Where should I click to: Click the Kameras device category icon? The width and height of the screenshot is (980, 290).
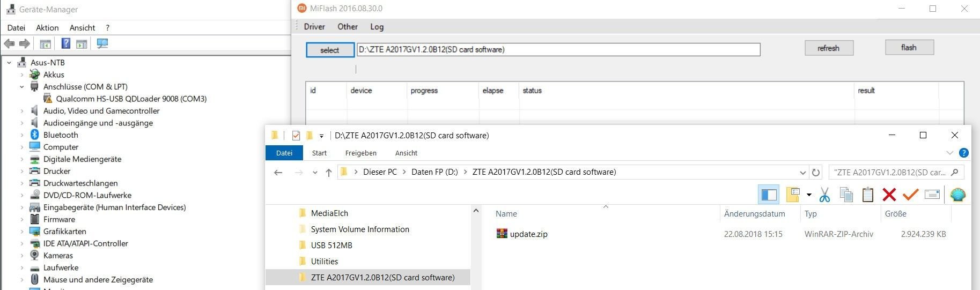tap(35, 255)
